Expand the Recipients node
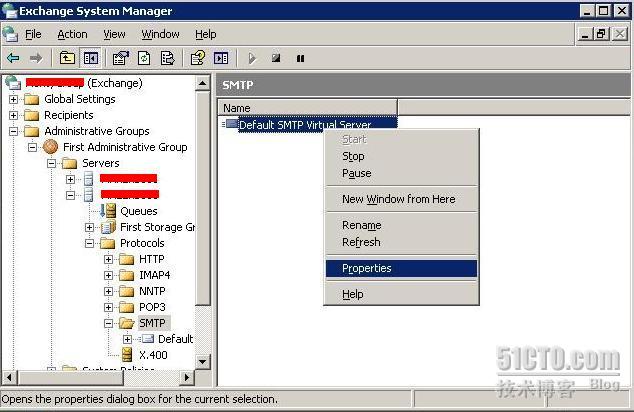 pyautogui.click(x=13, y=115)
